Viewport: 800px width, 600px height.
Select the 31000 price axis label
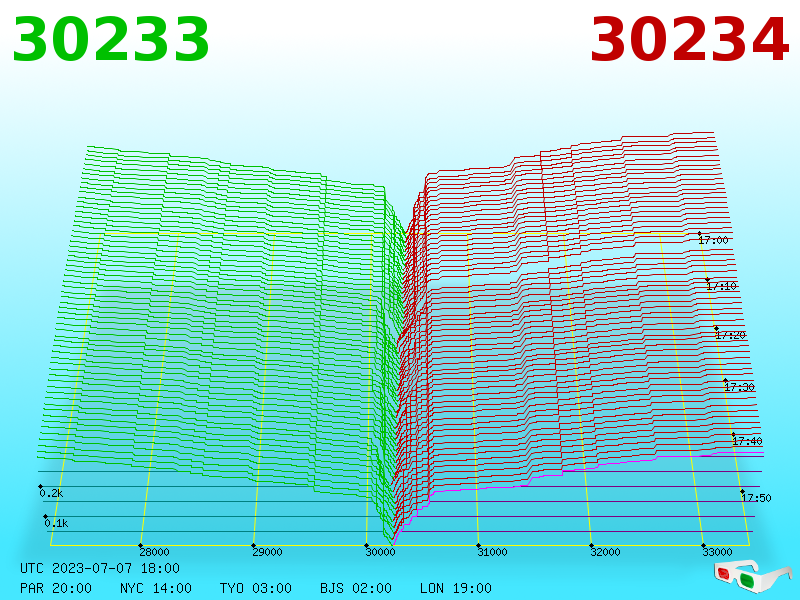[492, 552]
